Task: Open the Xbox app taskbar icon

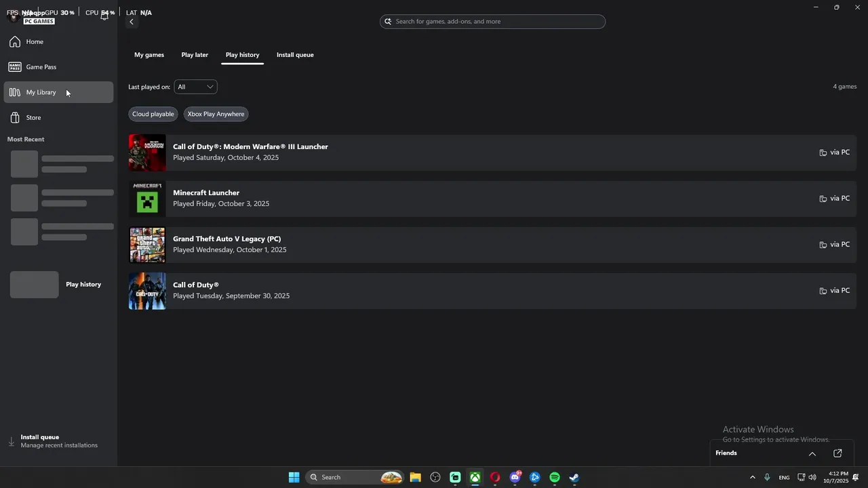Action: coord(475,477)
